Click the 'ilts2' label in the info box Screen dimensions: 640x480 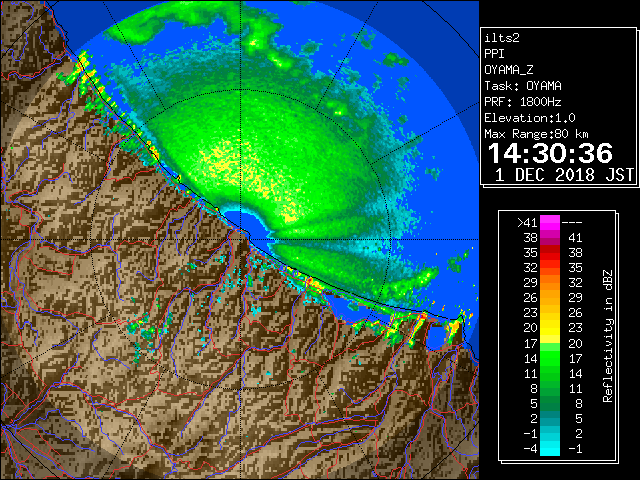point(502,38)
